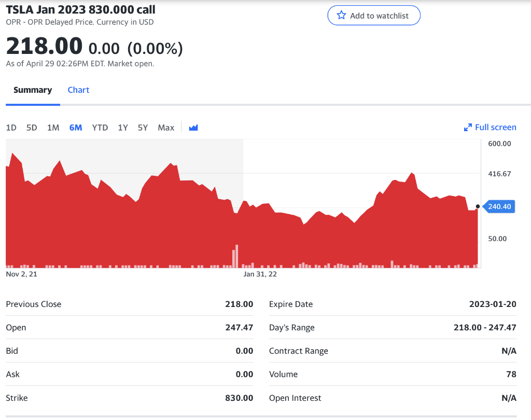Click the Previous Close value 218.00
This screenshot has height=420, width=531.
(x=239, y=304)
